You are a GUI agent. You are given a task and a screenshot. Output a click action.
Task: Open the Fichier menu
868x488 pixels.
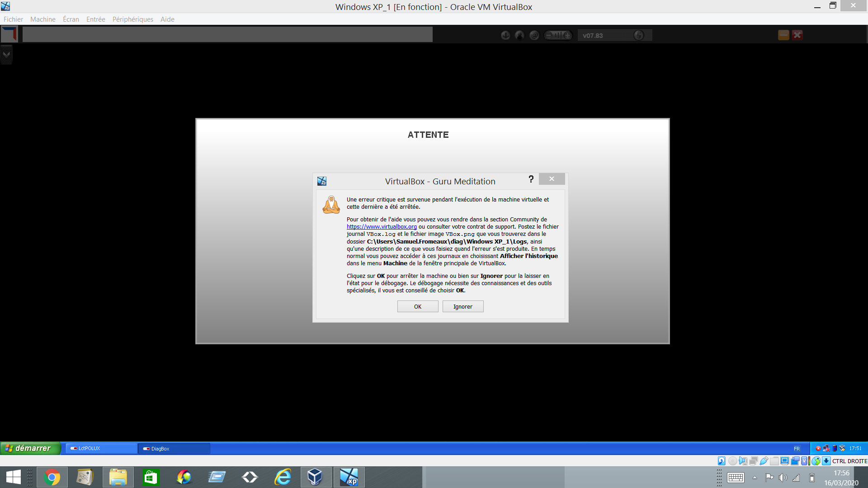pos(13,19)
